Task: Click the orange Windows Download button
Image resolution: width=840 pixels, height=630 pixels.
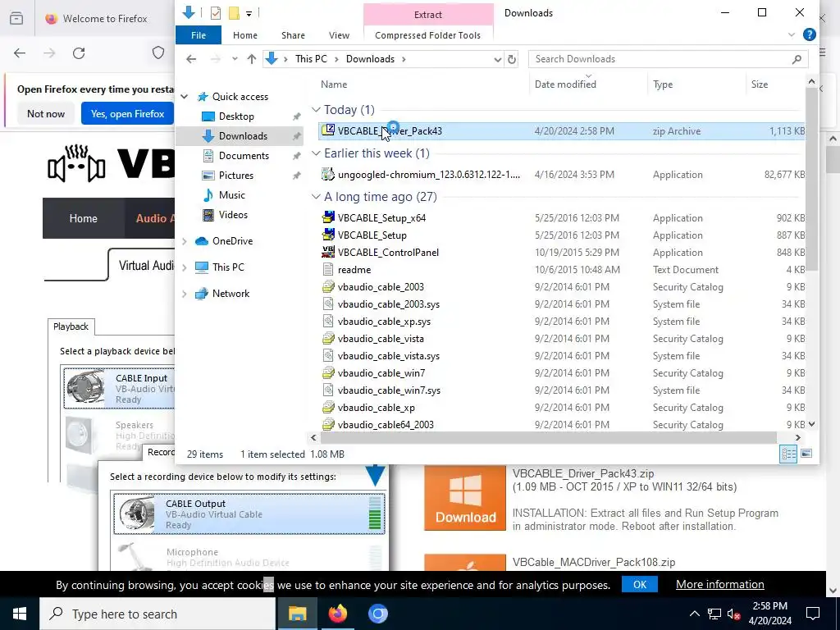Action: 465,498
